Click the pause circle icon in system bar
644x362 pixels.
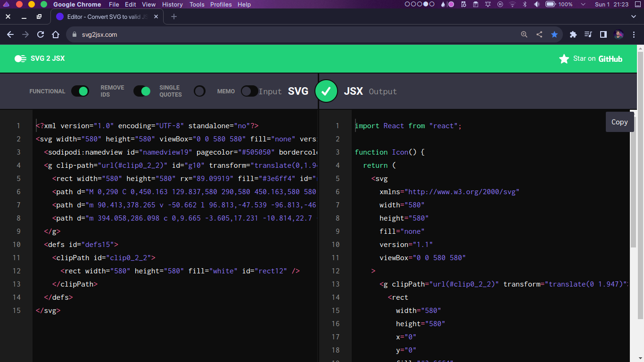click(500, 4)
